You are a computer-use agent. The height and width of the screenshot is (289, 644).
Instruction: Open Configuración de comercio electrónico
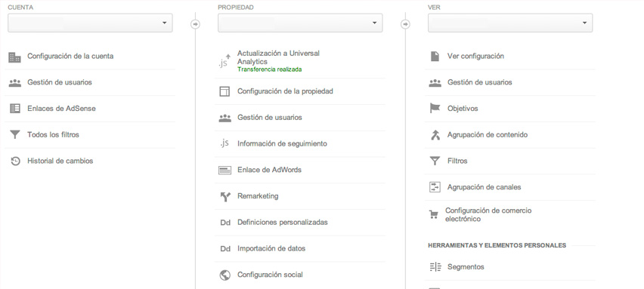488,215
